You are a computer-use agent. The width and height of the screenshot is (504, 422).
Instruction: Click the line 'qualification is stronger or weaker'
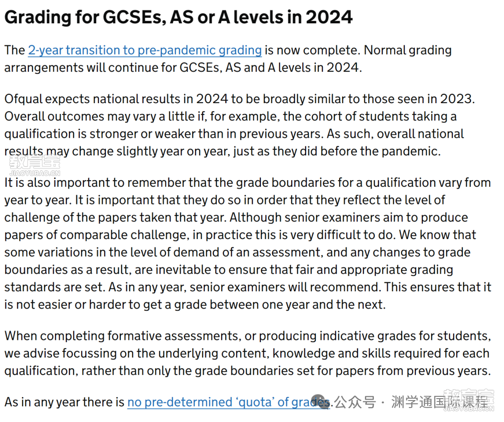234,134
